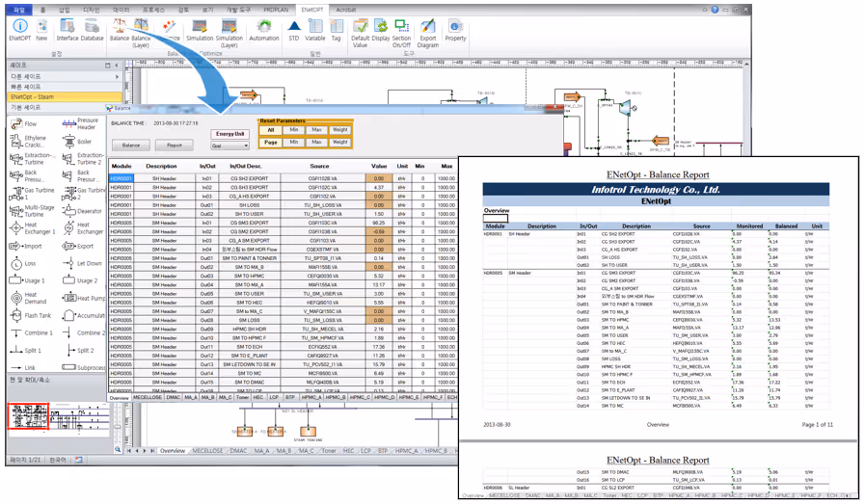Select the Deaerator shape
This screenshot has height=504, width=865.
click(82, 211)
